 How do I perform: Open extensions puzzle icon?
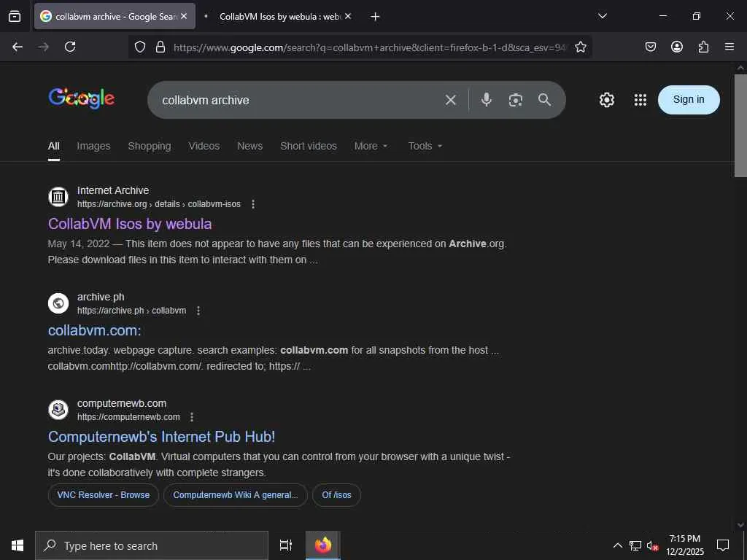[703, 47]
